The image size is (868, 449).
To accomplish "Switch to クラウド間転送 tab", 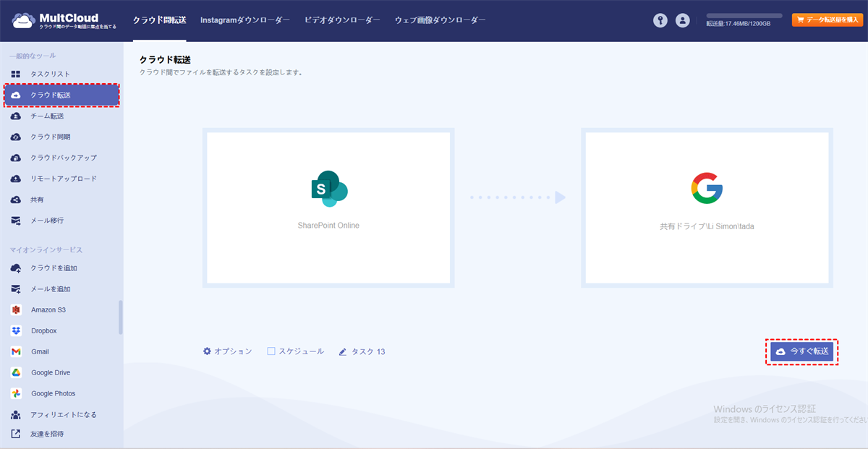I will click(x=159, y=20).
